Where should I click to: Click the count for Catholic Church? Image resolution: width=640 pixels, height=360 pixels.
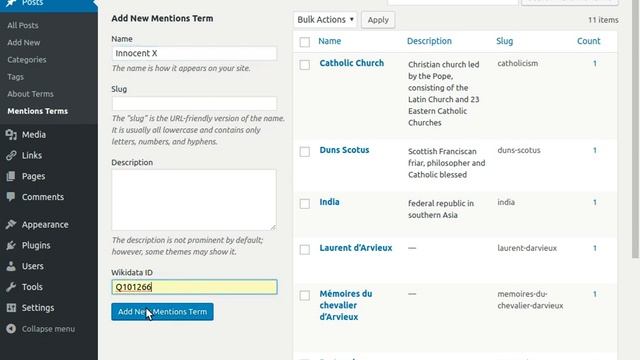595,64
